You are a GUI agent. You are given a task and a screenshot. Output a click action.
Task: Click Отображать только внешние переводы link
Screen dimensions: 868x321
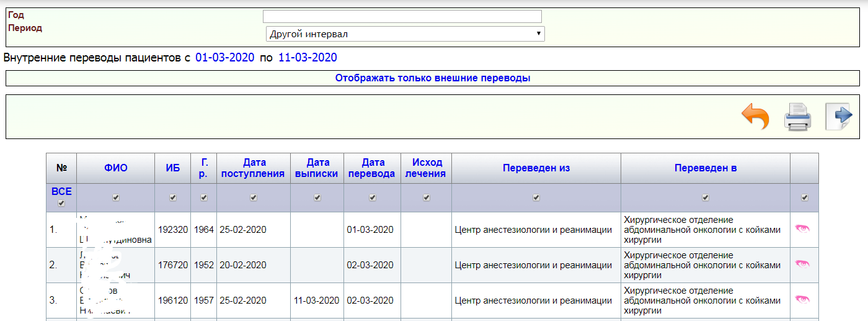coord(433,78)
